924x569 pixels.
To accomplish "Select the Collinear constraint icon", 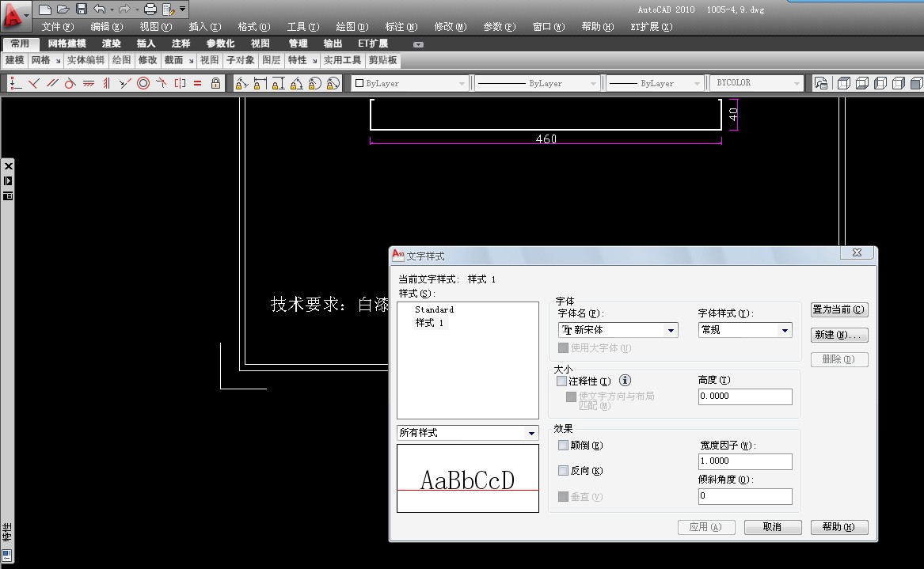I will coord(125,84).
